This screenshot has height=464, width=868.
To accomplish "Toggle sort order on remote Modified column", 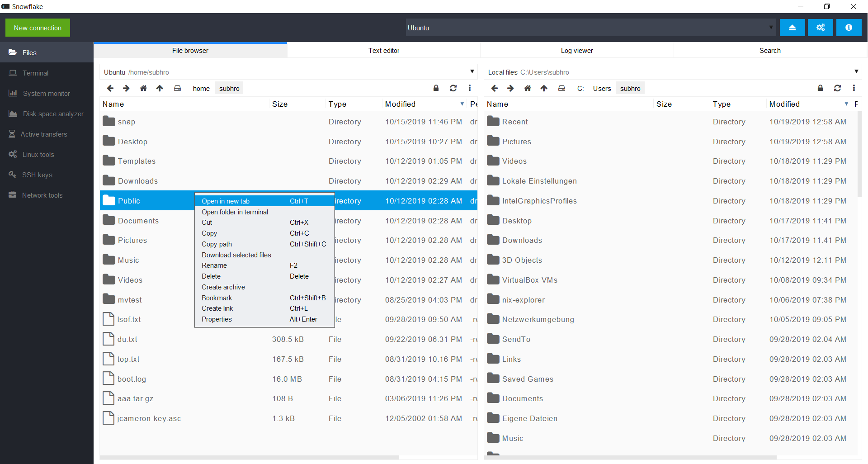I will [x=462, y=104].
